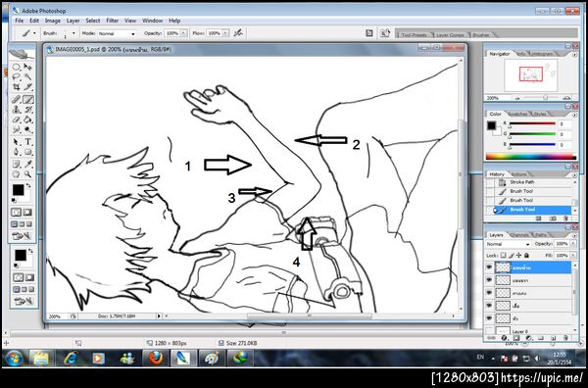This screenshot has width=588, height=388.
Task: Open the Image menu
Action: 53,21
